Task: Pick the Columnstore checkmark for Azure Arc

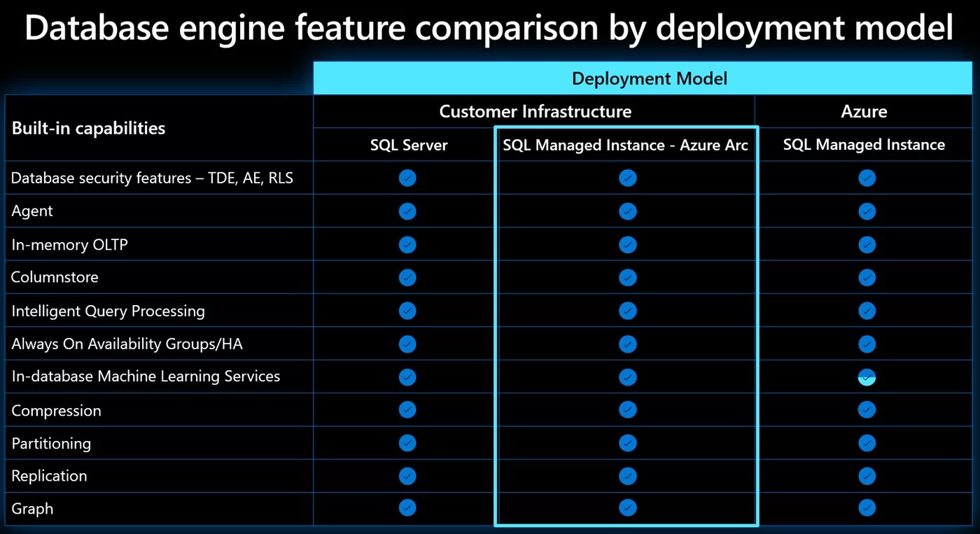Action: [x=628, y=277]
